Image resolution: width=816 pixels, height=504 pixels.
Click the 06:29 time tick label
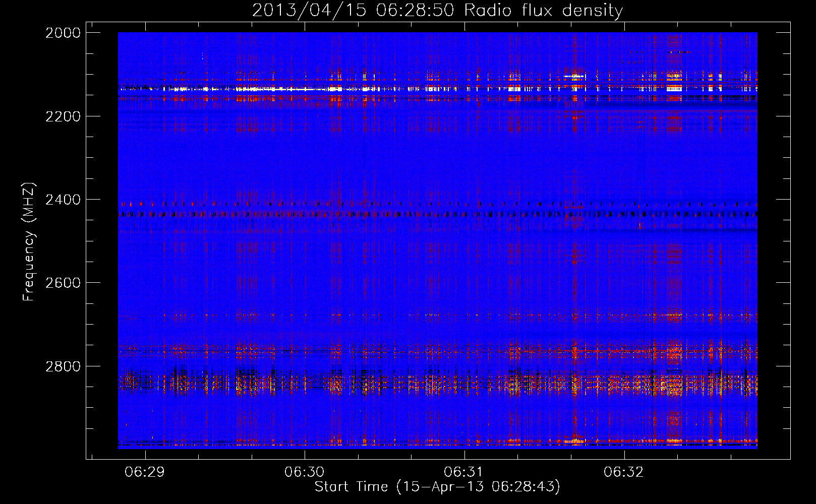point(145,472)
